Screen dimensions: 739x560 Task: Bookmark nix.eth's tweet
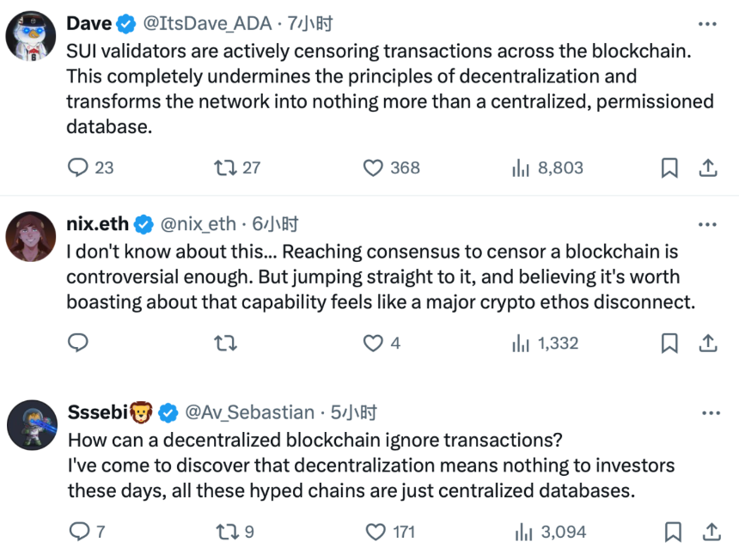[x=670, y=343]
